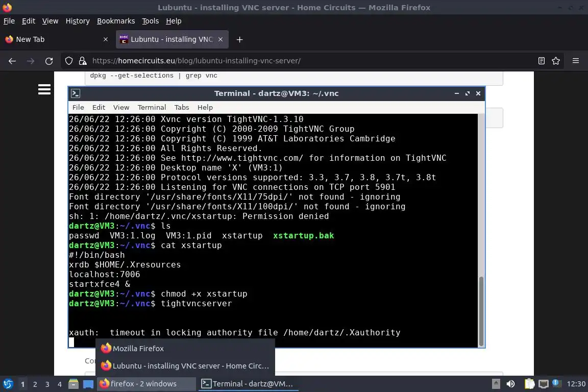Viewport: 588px width, 392px height.
Task: Click the http://www.tightvnc.com/ URL text
Action: click(242, 158)
